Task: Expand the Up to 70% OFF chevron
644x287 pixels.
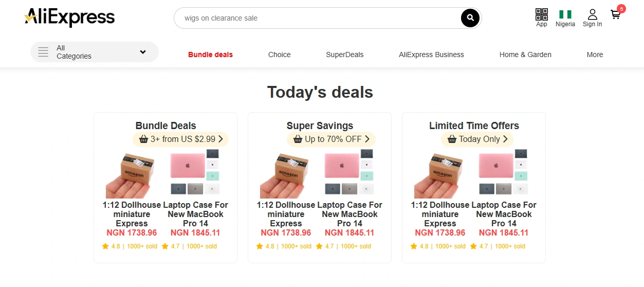Action: tap(367, 139)
